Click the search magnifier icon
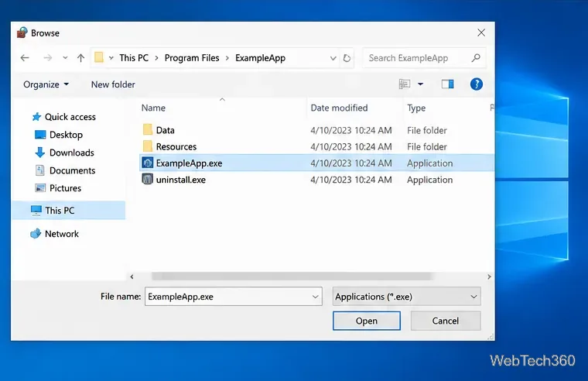This screenshot has width=588, height=381. 476,58
